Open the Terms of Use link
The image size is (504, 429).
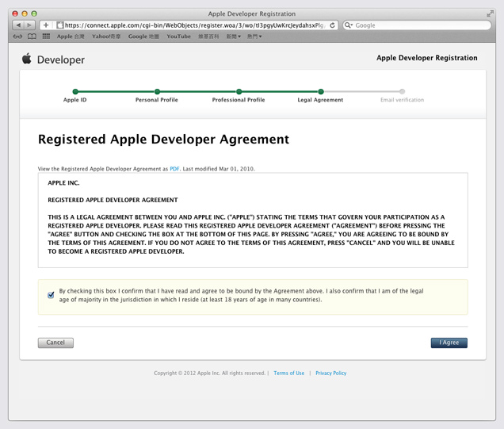click(x=289, y=373)
